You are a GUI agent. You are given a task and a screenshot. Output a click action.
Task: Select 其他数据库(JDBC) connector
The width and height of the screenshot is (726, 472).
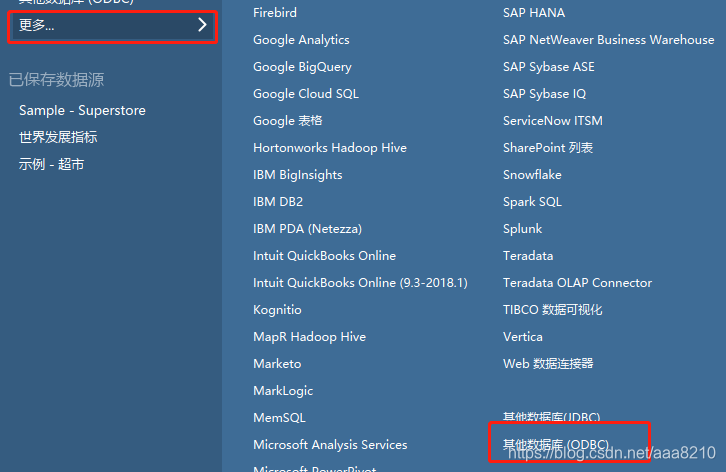[x=552, y=417]
